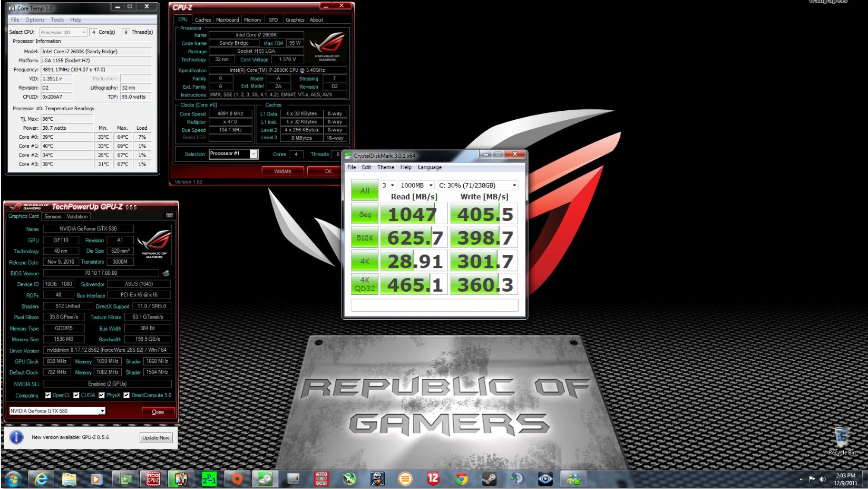Click the GPU-Z screenshot camera icon
This screenshot has width=868, height=489.
click(x=169, y=215)
